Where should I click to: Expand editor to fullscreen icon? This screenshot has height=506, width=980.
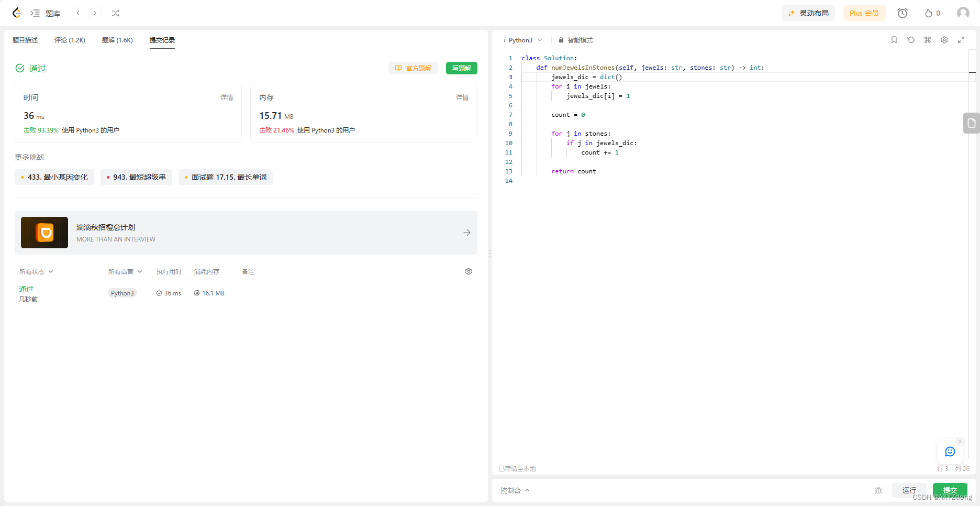click(x=961, y=40)
